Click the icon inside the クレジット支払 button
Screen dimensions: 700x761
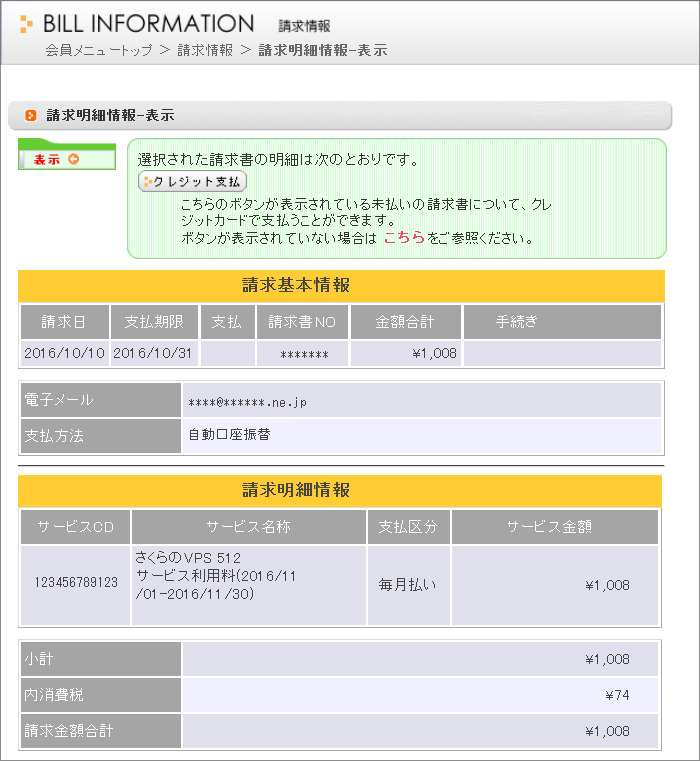(x=150, y=182)
